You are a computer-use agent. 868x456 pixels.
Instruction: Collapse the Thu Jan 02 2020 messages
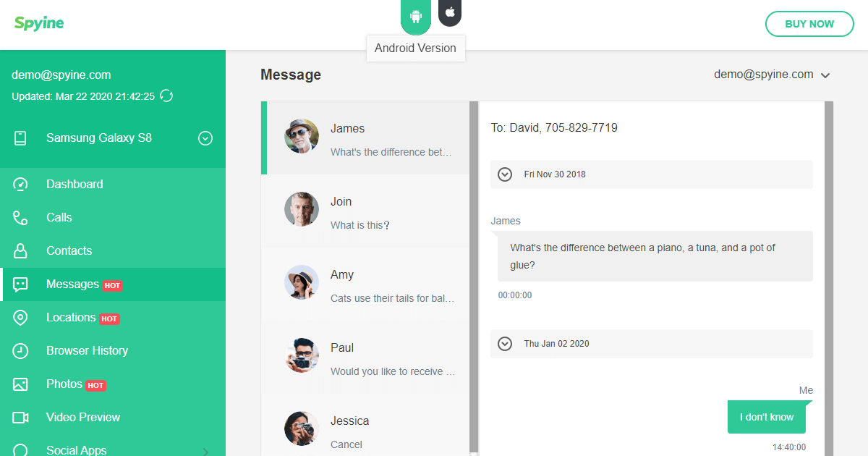pyautogui.click(x=505, y=344)
